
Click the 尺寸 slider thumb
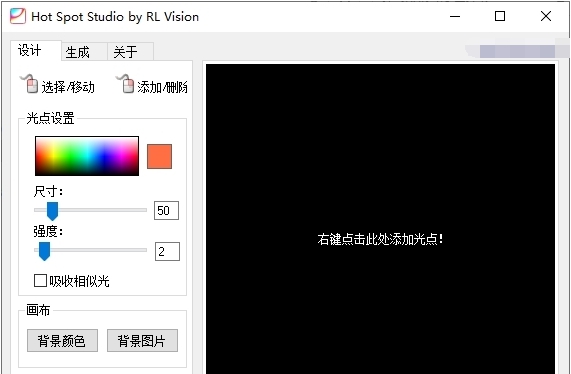click(x=52, y=211)
